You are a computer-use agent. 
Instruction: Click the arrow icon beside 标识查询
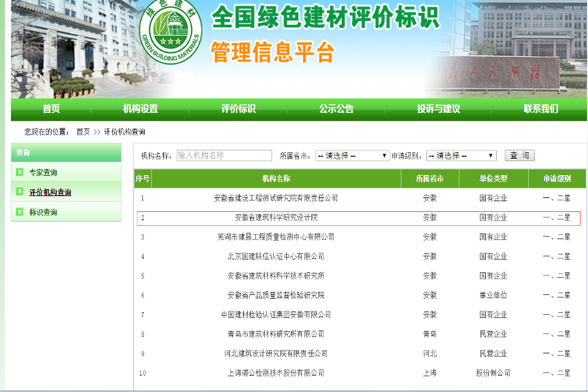coord(20,212)
